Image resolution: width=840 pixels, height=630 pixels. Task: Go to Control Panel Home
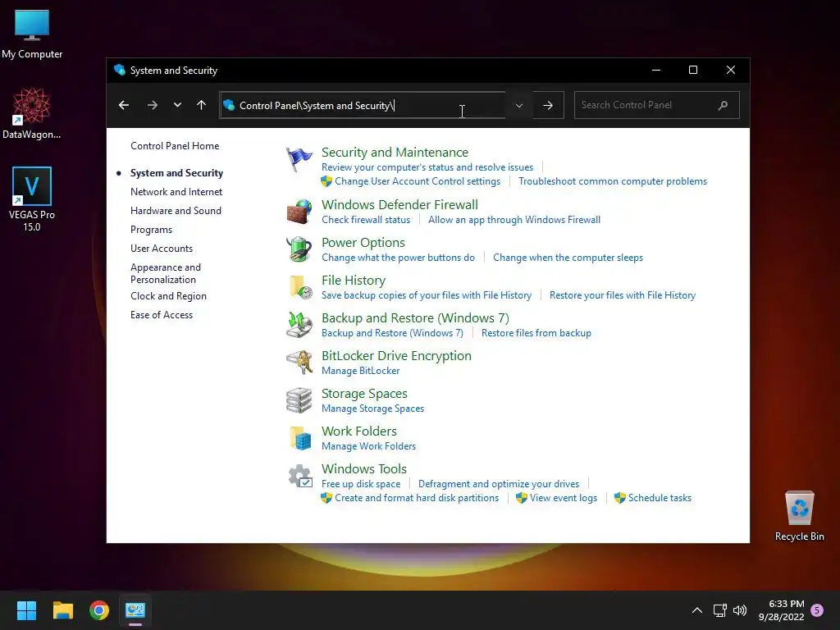point(175,146)
